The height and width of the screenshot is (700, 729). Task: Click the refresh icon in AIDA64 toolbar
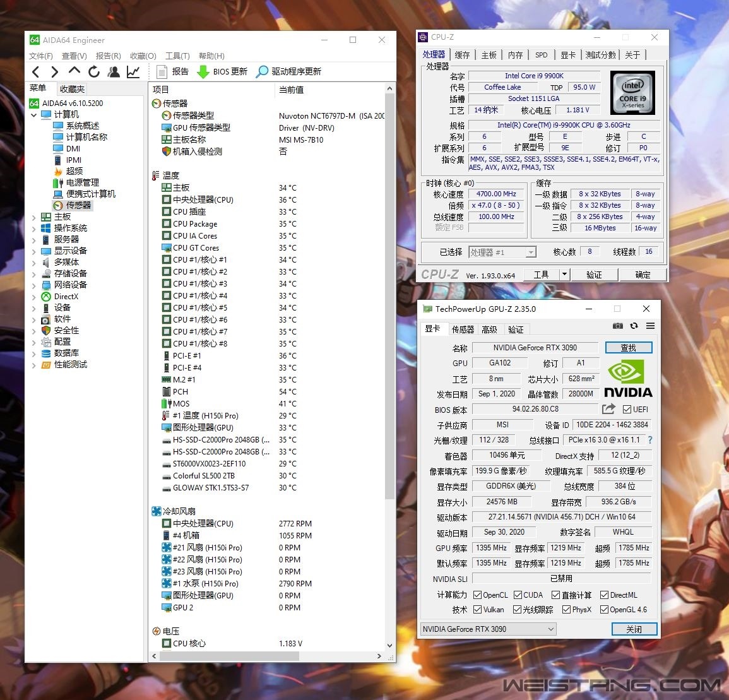94,72
